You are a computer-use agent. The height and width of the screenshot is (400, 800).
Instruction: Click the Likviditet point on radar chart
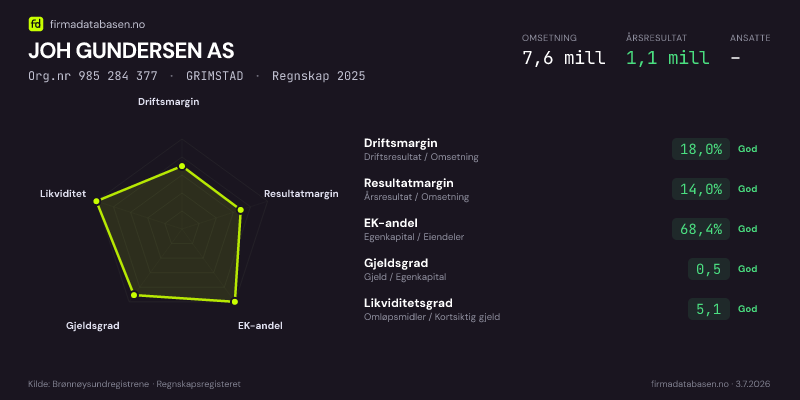click(x=96, y=202)
